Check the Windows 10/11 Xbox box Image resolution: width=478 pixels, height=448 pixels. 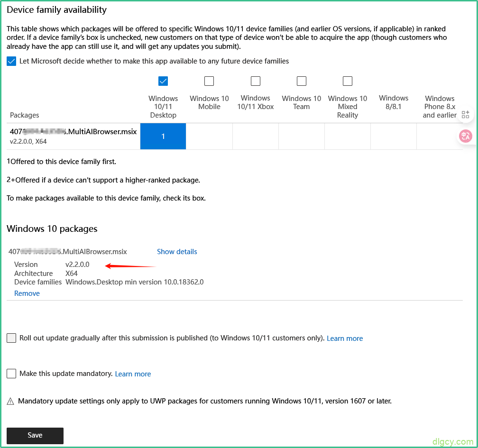[256, 81]
